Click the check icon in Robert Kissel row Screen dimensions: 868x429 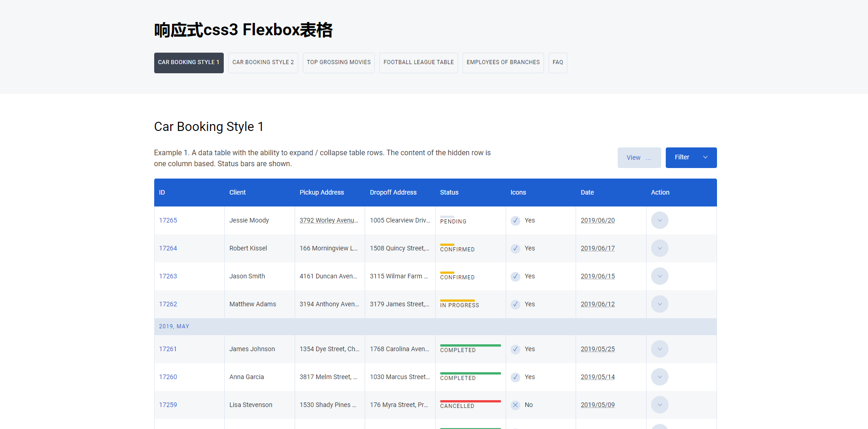[x=515, y=249]
